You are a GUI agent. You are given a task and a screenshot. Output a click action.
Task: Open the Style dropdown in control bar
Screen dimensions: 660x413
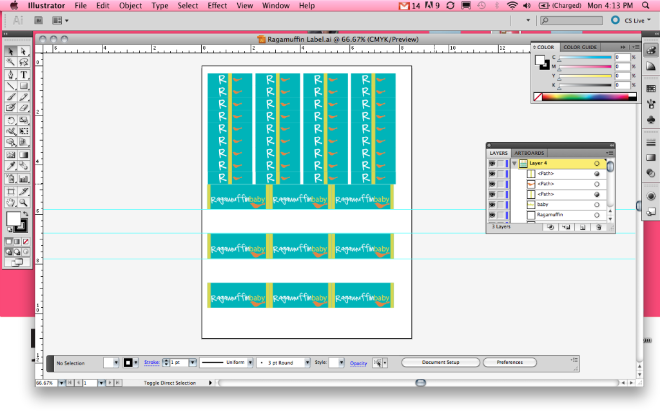(341, 362)
